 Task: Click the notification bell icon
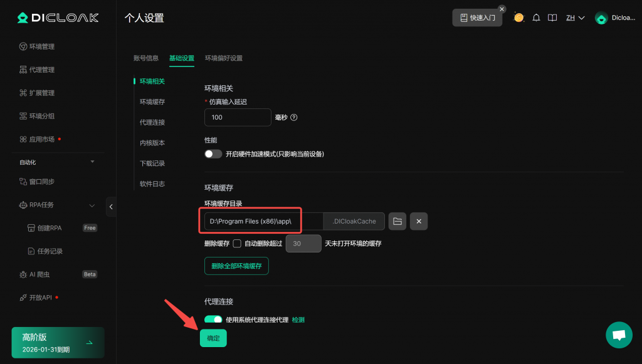[x=536, y=18]
